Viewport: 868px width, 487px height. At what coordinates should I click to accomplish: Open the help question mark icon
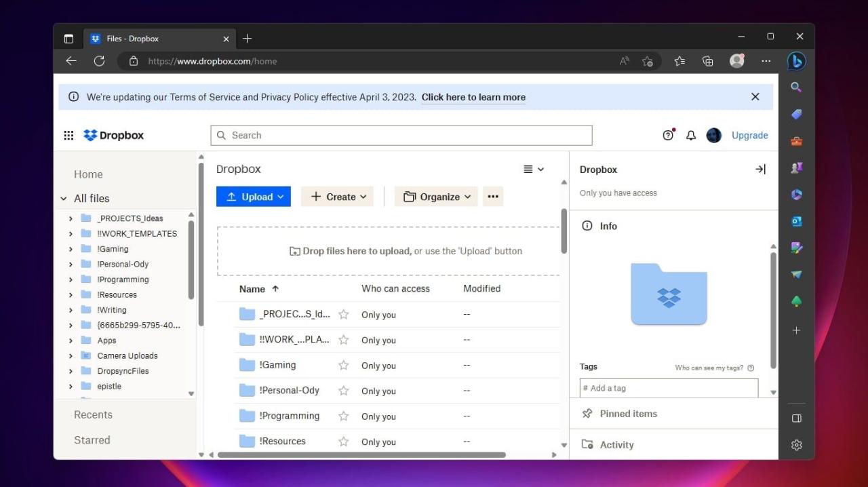(x=669, y=135)
